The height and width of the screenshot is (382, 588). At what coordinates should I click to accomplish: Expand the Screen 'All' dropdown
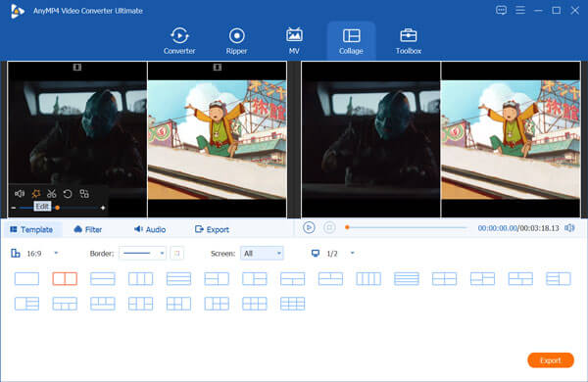click(262, 254)
